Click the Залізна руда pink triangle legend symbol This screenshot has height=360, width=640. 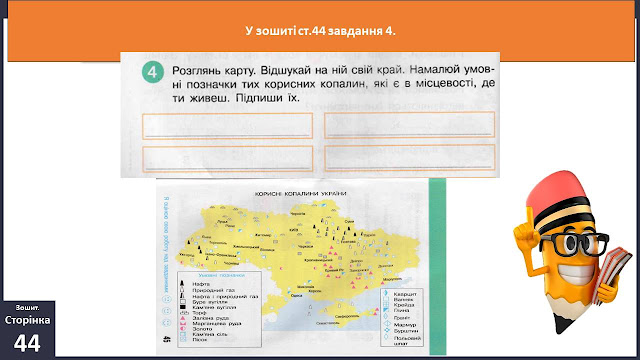182,318
